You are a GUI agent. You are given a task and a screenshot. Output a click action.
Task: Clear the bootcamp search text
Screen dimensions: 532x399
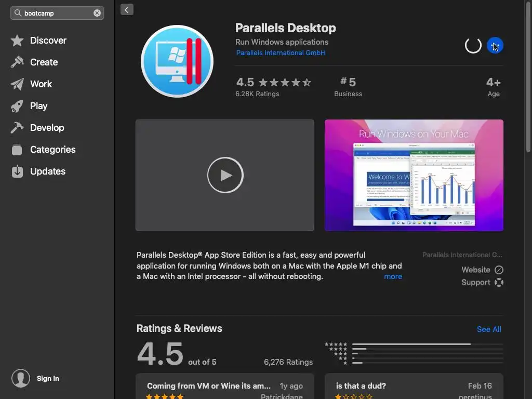(x=97, y=13)
